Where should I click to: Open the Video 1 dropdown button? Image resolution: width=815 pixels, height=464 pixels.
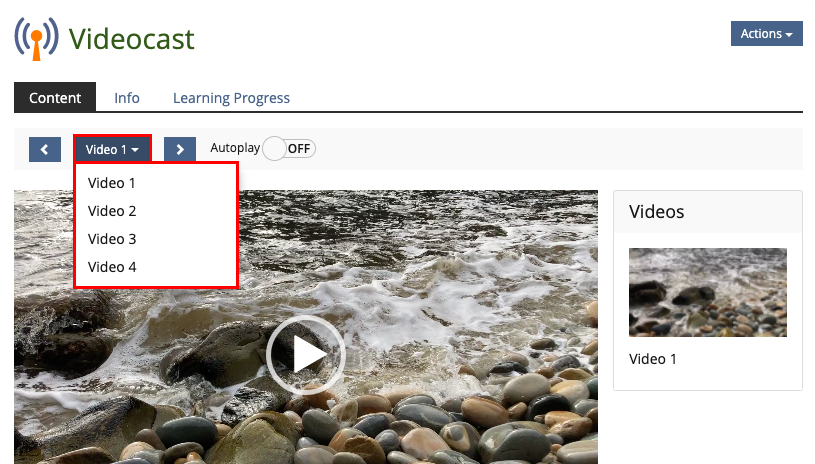click(112, 150)
